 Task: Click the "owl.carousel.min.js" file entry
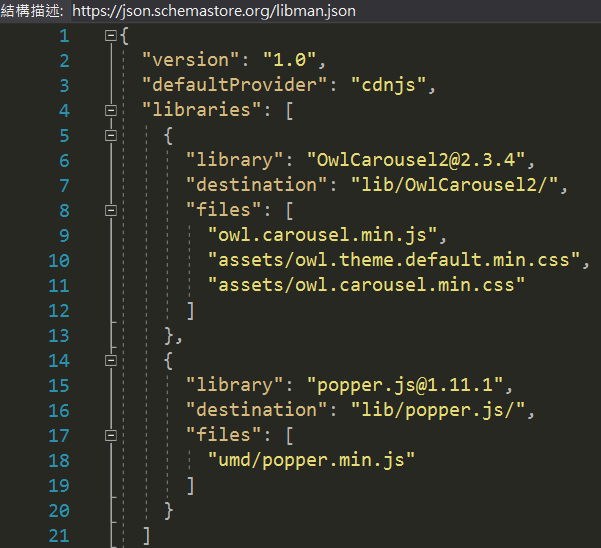323,236
